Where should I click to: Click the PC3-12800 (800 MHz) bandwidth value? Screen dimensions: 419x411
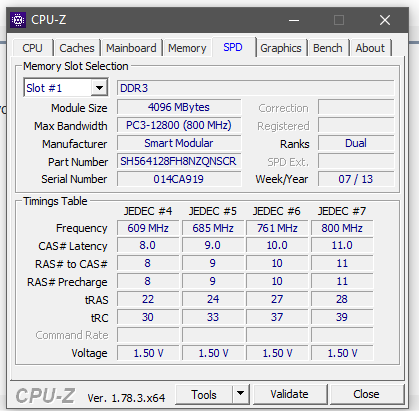tap(179, 125)
